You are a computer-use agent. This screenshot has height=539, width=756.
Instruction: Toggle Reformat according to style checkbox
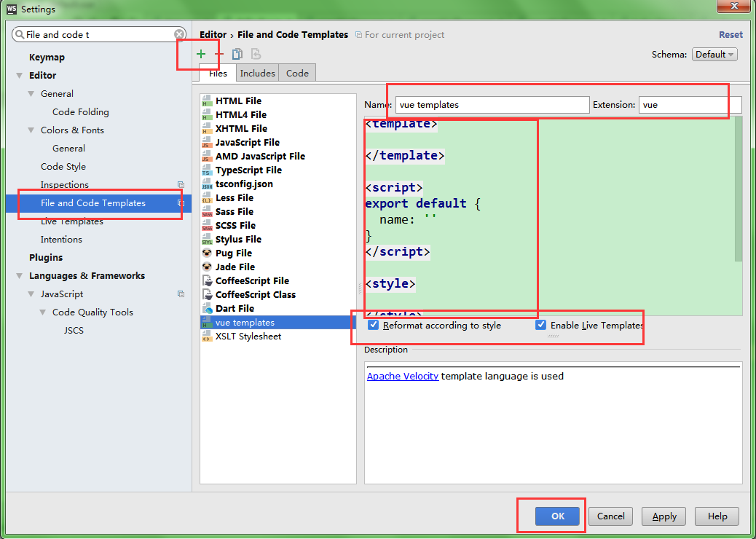tap(373, 326)
